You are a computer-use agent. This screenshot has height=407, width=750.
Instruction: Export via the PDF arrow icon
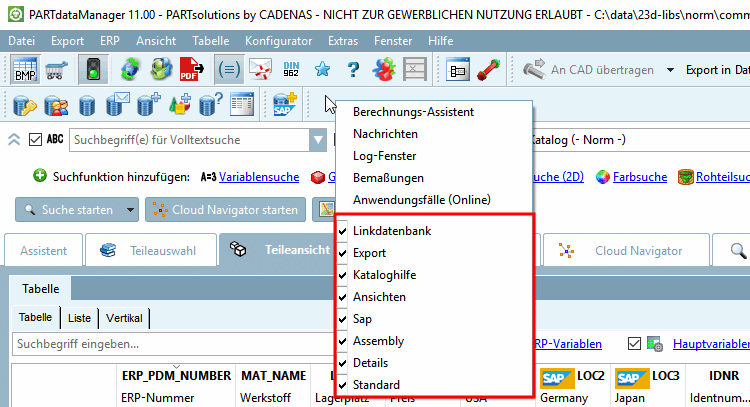click(x=192, y=70)
